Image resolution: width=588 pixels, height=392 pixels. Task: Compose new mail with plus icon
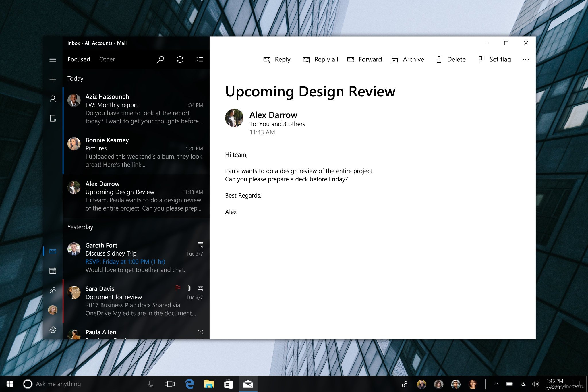click(53, 79)
